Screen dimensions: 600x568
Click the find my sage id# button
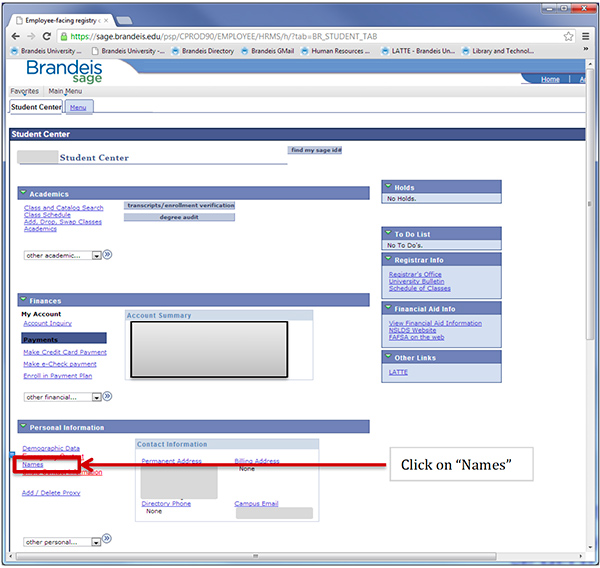click(x=315, y=150)
